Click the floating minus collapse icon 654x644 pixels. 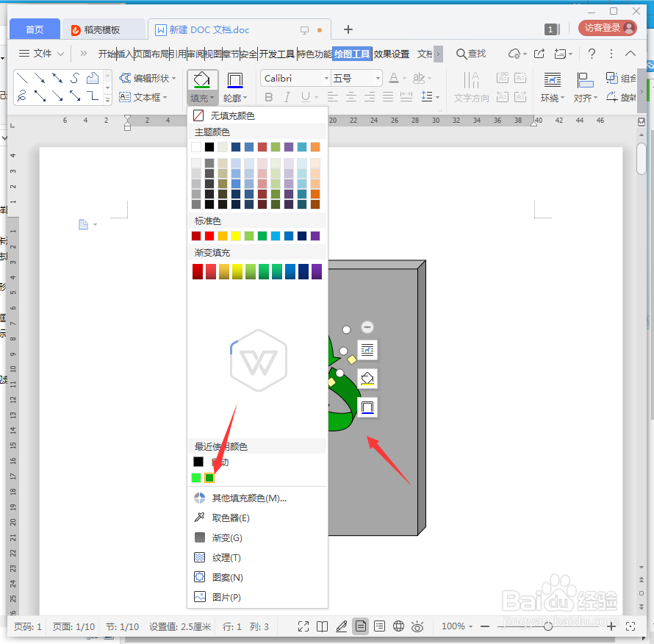pyautogui.click(x=367, y=327)
